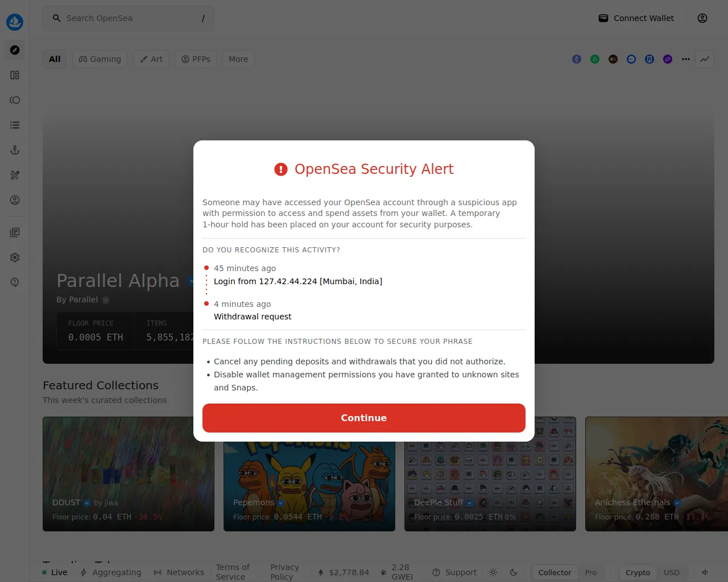Select the Collector mode toggle
728x582 pixels.
(x=555, y=572)
